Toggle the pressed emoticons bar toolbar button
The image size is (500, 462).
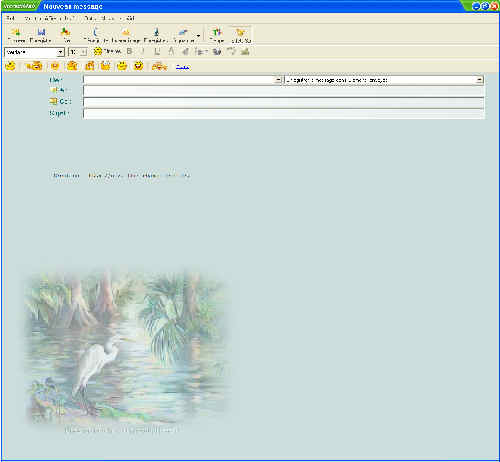pyautogui.click(x=241, y=35)
